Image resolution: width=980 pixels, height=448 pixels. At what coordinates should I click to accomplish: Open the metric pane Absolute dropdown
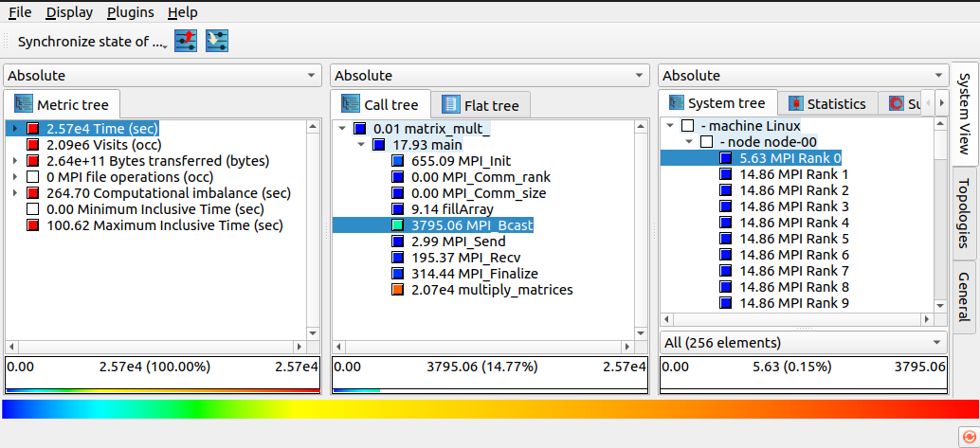coord(162,76)
